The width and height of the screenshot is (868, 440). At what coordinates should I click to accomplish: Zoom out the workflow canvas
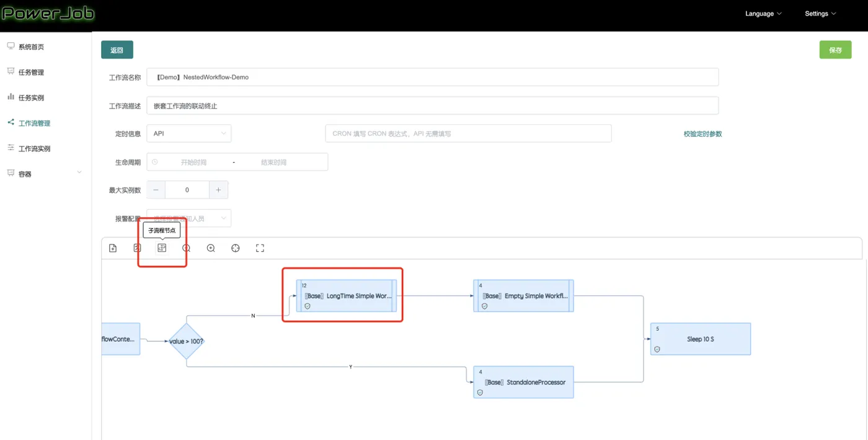(187, 248)
